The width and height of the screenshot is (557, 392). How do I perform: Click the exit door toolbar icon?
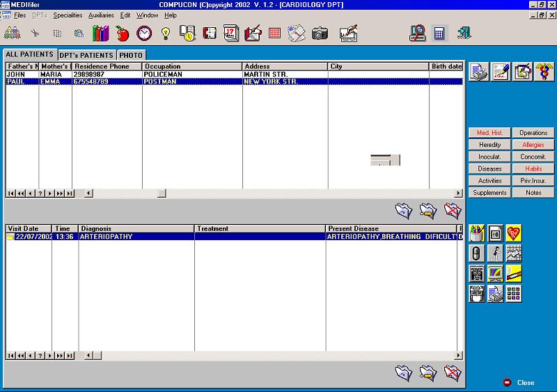(464, 33)
